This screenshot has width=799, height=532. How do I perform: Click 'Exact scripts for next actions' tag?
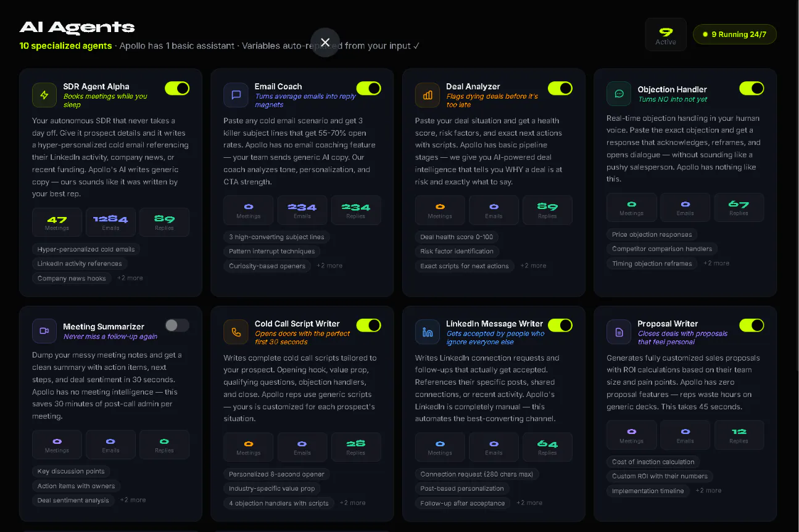[x=465, y=266]
